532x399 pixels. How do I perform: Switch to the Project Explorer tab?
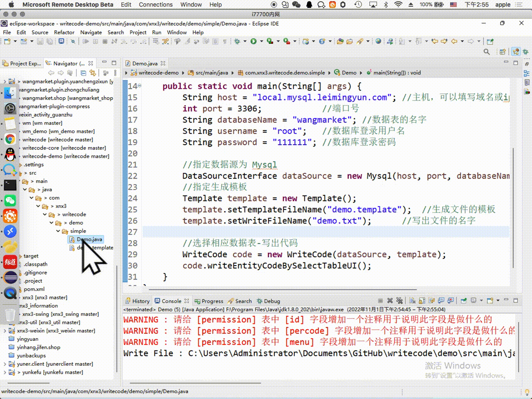point(22,64)
